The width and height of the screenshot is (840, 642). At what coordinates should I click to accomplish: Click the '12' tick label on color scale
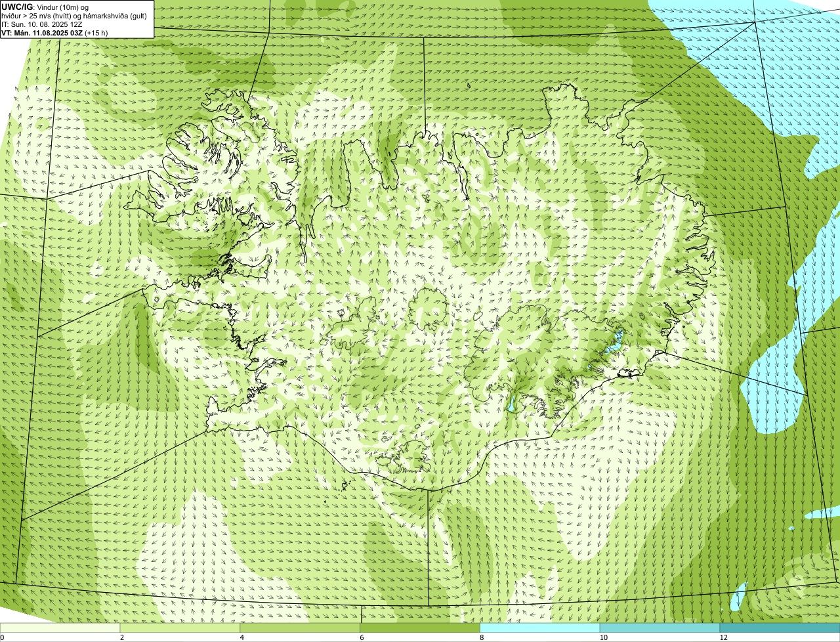coord(723,637)
